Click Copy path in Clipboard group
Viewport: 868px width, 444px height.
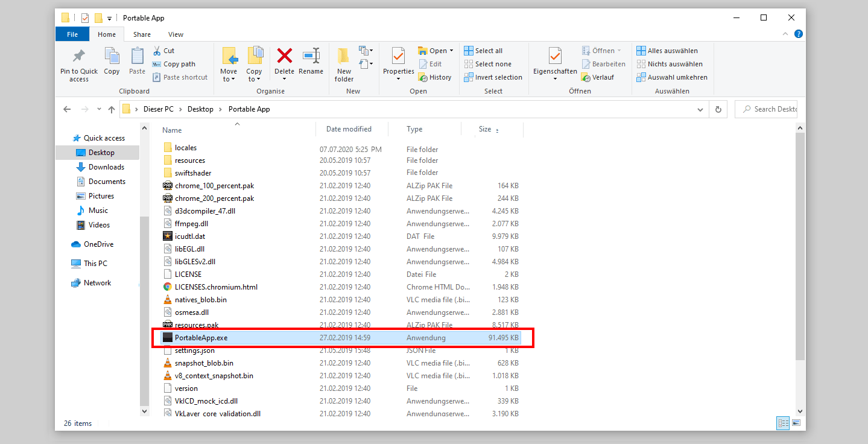[x=174, y=64]
